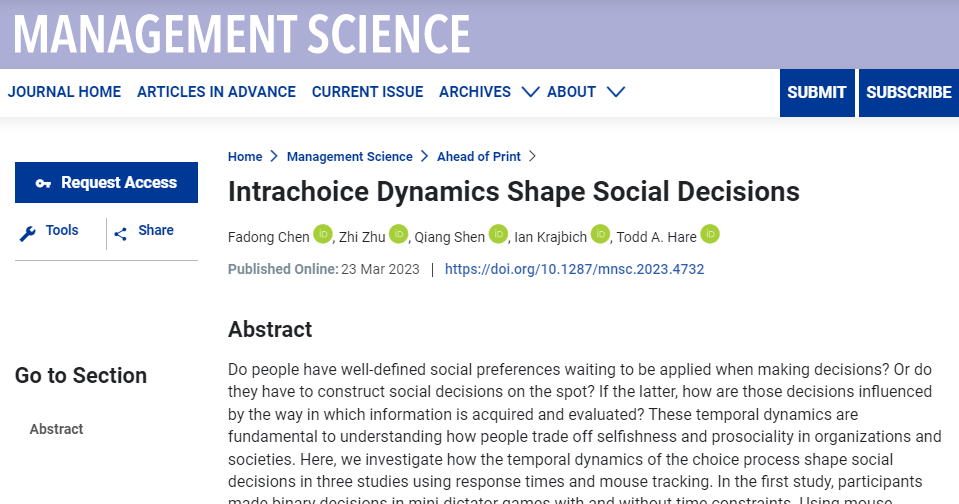The image size is (959, 504).
Task: Open the article DOI link
Action: tap(574, 269)
